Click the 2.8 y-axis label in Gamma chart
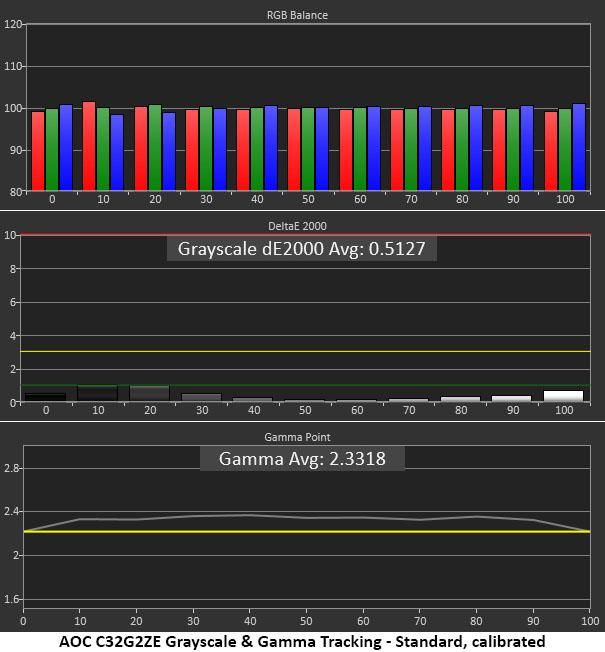 click(x=11, y=468)
